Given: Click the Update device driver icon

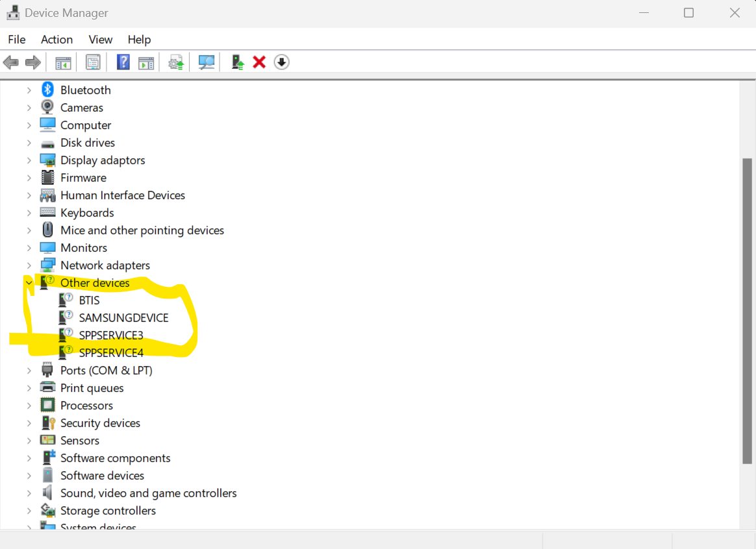Looking at the screenshot, I should point(176,62).
